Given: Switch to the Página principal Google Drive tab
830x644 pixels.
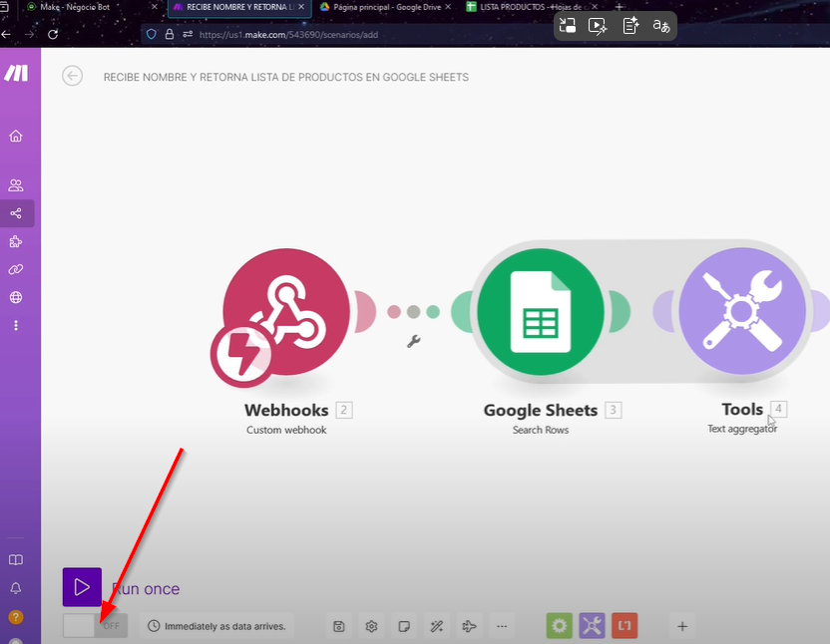Looking at the screenshot, I should coord(387,7).
